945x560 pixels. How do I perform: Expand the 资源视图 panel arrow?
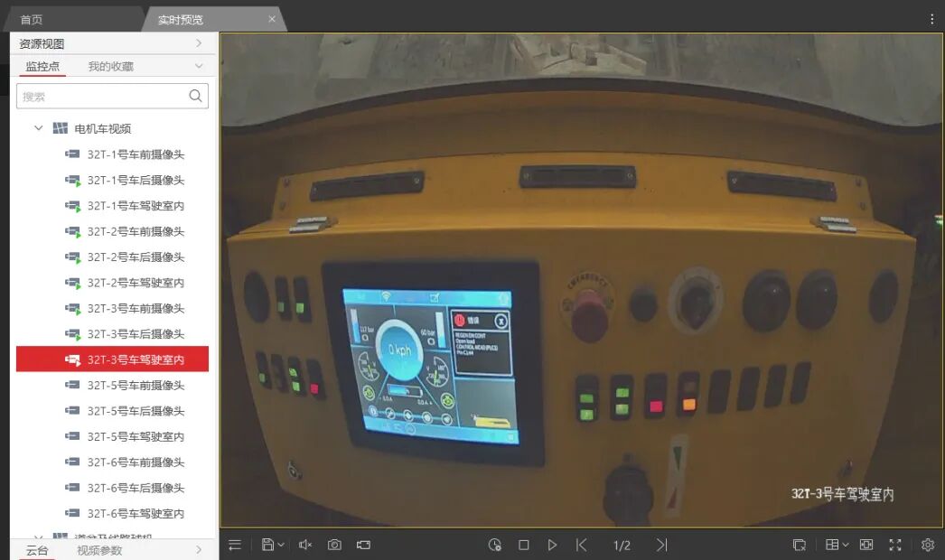199,43
